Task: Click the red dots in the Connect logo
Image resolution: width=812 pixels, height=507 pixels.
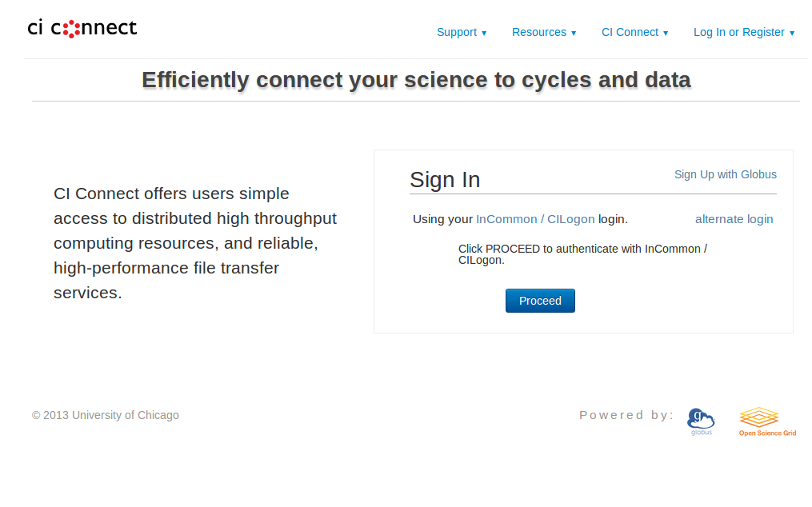Action: tap(71, 29)
